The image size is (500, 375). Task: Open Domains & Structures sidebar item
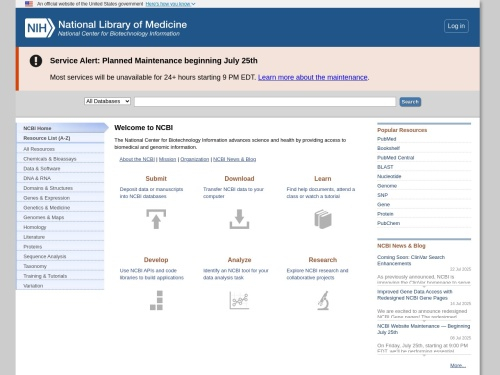60,188
